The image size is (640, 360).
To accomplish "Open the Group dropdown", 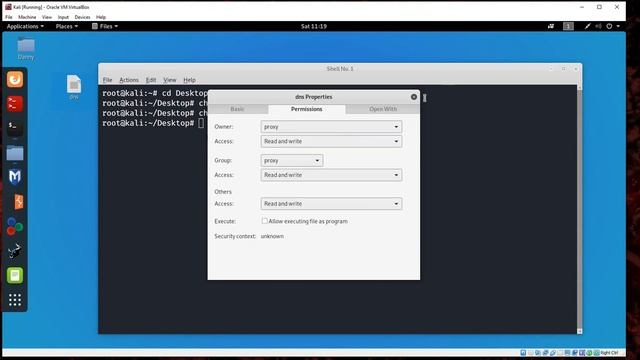I will (292, 160).
